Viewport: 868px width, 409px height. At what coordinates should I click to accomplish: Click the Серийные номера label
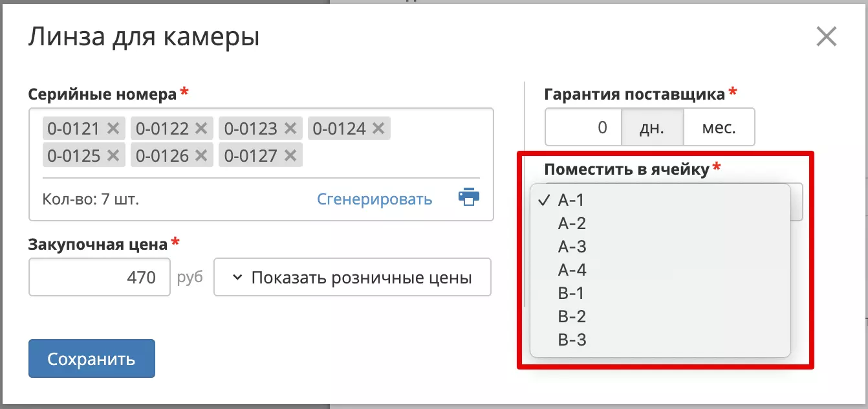pyautogui.click(x=102, y=94)
